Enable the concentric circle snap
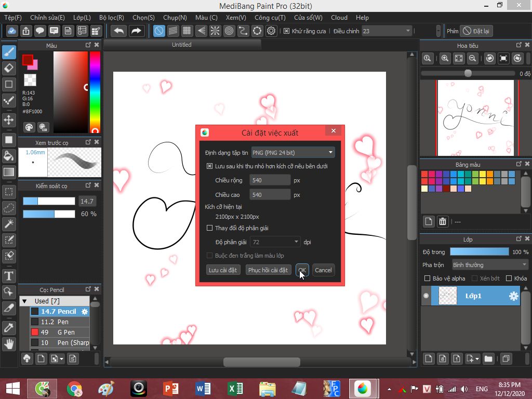This screenshot has height=399, width=532. tap(229, 31)
